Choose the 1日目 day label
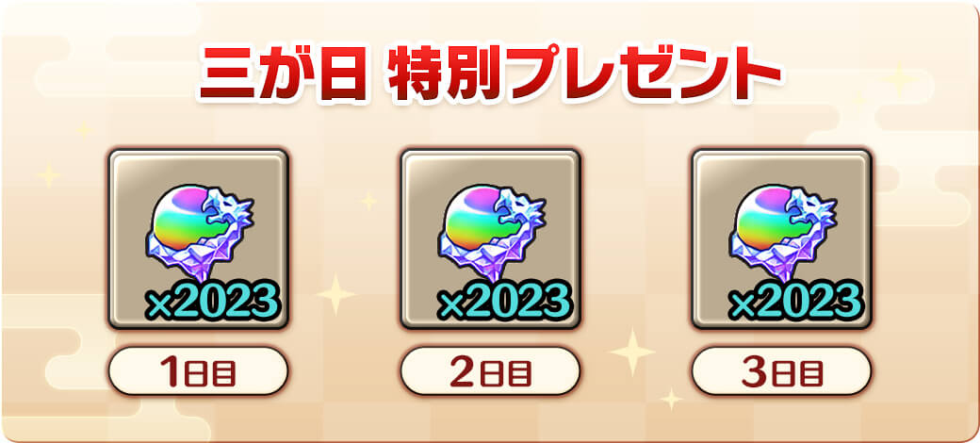This screenshot has width=980, height=443. coord(198,371)
